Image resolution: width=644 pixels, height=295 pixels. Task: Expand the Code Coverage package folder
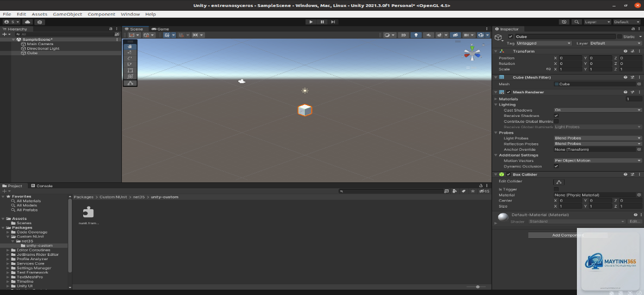[x=8, y=232]
